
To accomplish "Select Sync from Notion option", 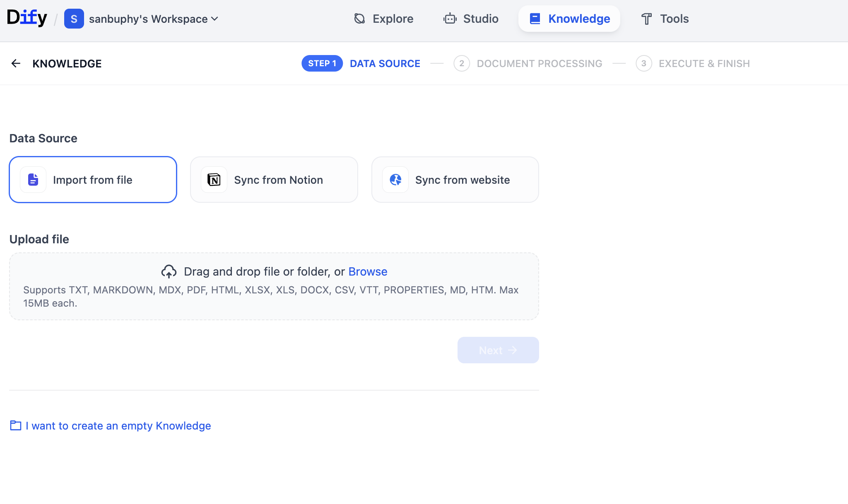I will click(274, 180).
